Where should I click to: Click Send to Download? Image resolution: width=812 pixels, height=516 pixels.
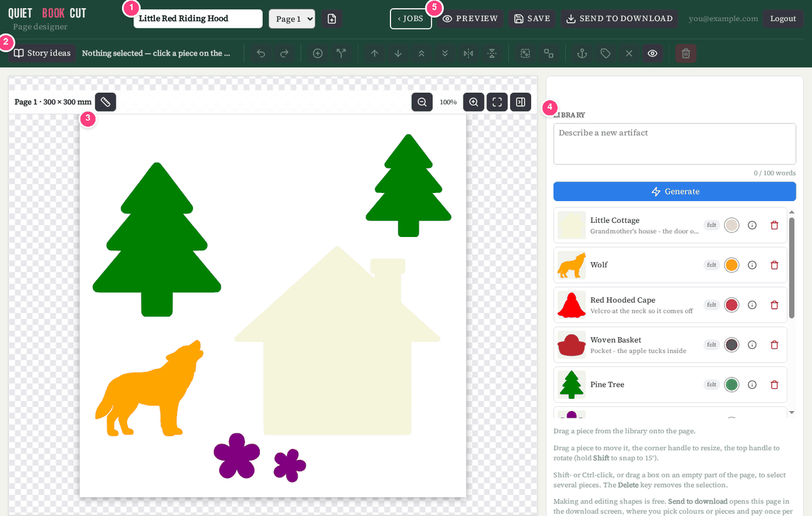pyautogui.click(x=620, y=19)
